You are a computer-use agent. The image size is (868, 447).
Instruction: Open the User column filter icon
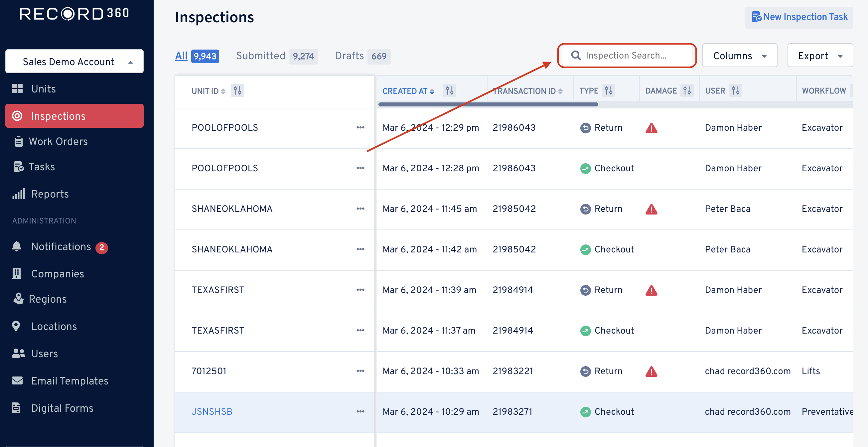point(736,91)
